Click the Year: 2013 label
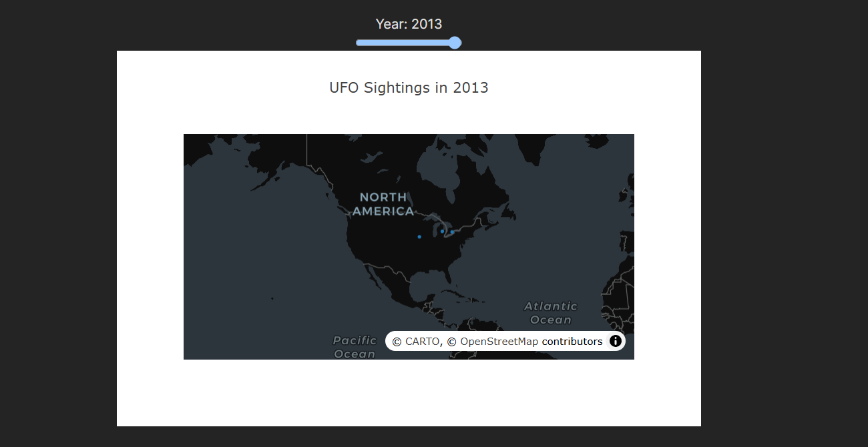The image size is (868, 447). [409, 24]
